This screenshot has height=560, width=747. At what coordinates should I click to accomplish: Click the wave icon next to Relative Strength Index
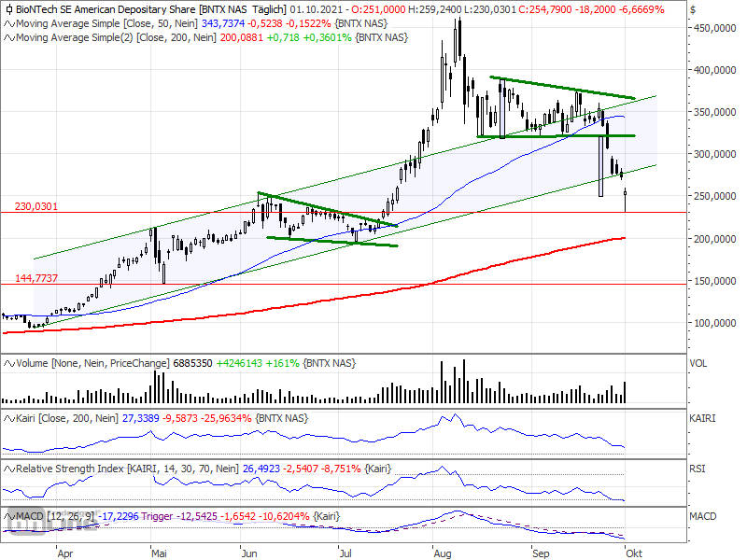(9, 469)
